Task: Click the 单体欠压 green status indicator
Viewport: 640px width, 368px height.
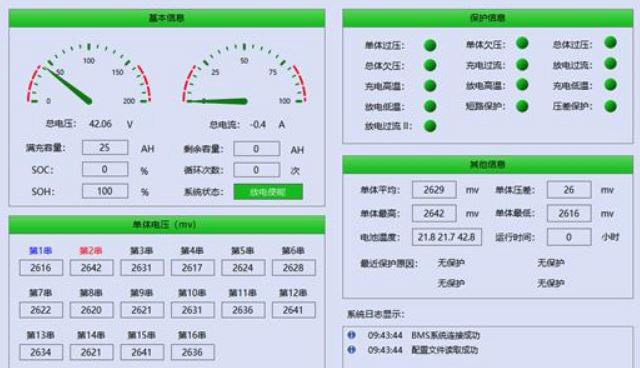Action: pyautogui.click(x=522, y=43)
